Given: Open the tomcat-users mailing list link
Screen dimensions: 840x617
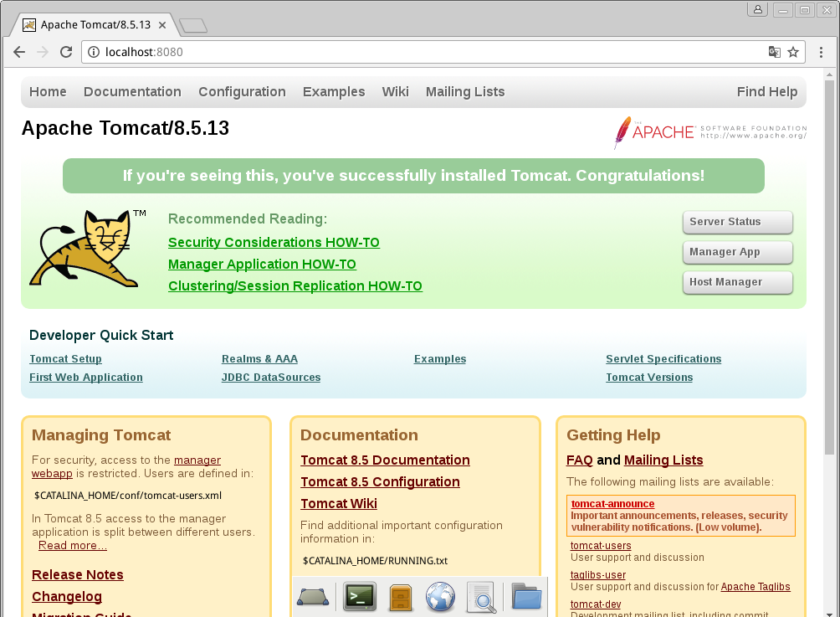Looking at the screenshot, I should point(601,546).
